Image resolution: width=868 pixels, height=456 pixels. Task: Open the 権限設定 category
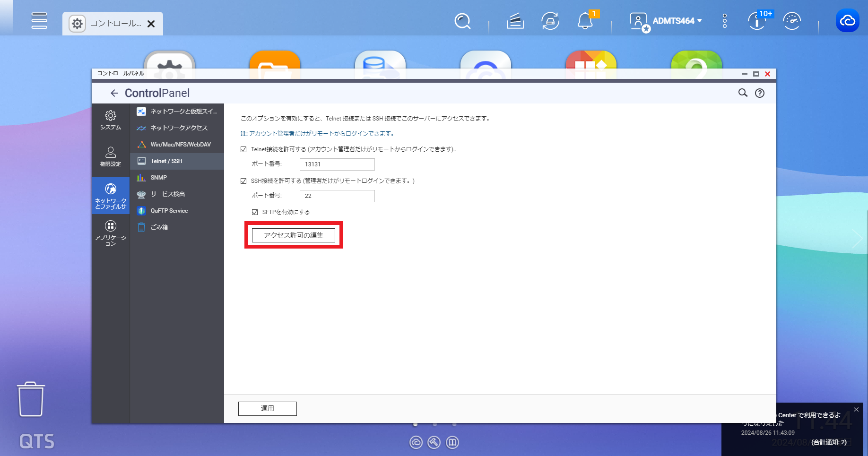point(111,157)
